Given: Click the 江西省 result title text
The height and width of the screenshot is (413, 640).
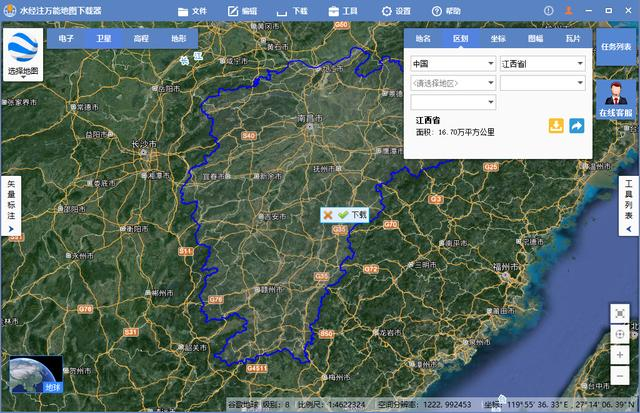Looking at the screenshot, I should coord(428,120).
